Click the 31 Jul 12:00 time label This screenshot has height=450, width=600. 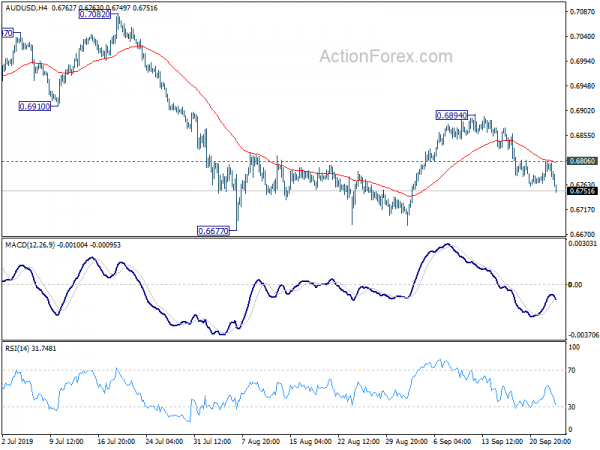[x=212, y=441]
